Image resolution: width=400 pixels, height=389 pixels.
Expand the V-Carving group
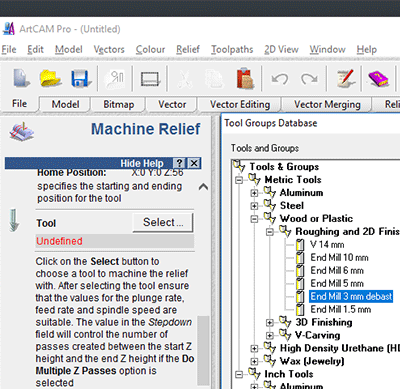point(270,335)
